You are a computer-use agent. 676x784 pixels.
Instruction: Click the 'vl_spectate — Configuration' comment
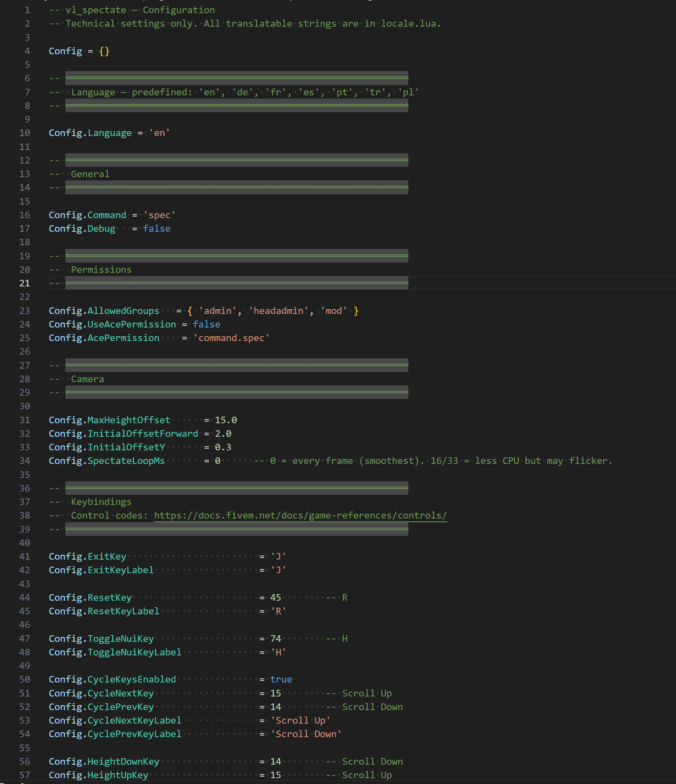click(x=132, y=10)
